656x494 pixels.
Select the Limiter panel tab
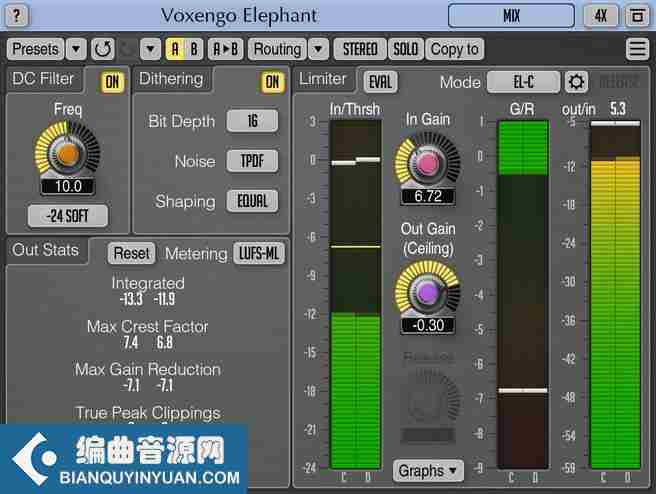323,79
